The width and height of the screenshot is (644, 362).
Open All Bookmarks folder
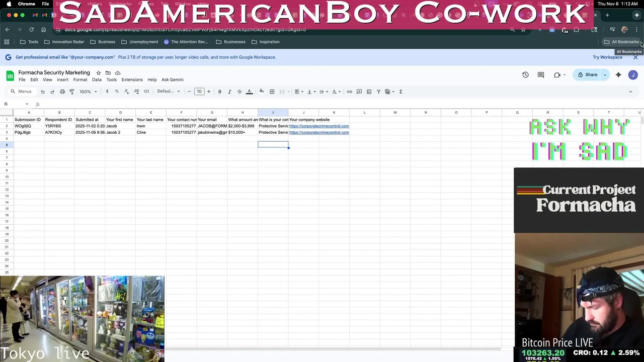[x=621, y=42]
